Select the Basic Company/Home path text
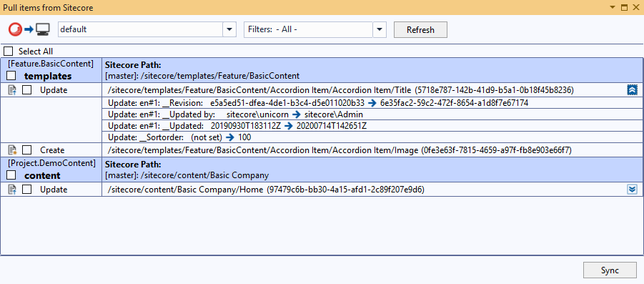Viewport: 644px width, 284px height. pyautogui.click(x=266, y=189)
